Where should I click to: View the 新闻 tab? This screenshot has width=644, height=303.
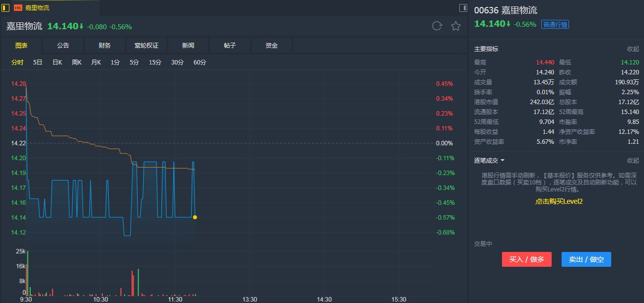(188, 46)
